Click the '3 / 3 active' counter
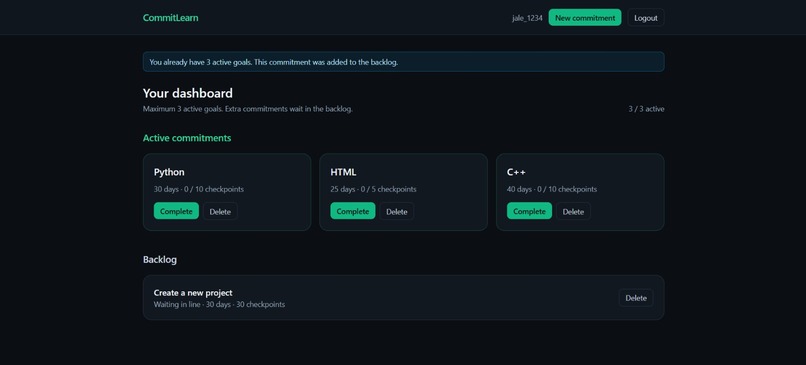806x365 pixels. (646, 109)
